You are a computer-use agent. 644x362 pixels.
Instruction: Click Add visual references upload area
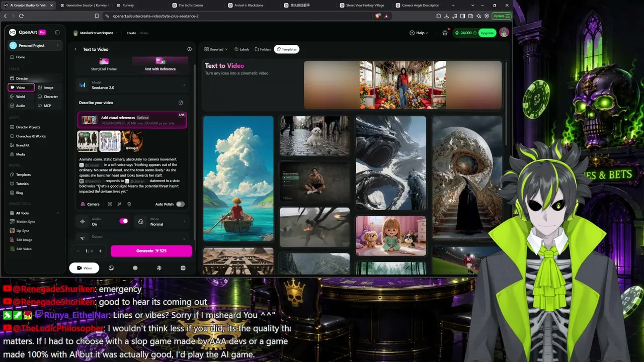coord(132,120)
